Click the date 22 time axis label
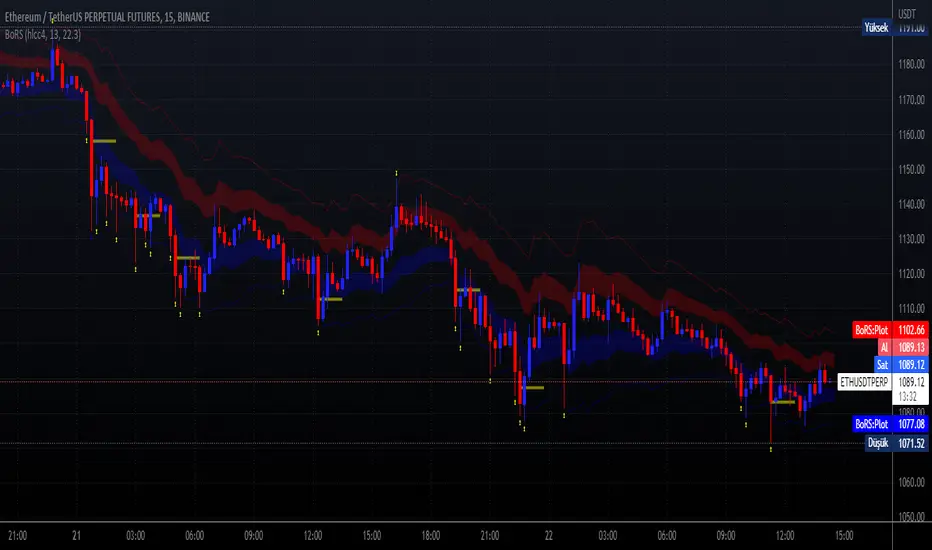The image size is (932, 550). (549, 536)
